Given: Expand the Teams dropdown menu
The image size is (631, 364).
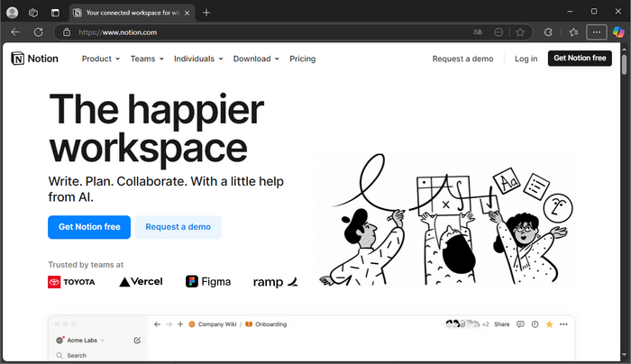Looking at the screenshot, I should coord(147,59).
